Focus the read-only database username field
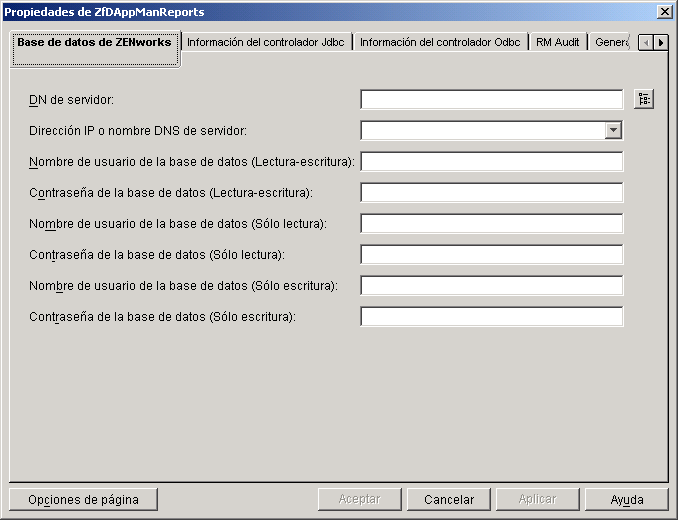The width and height of the screenshot is (678, 520). point(492,223)
